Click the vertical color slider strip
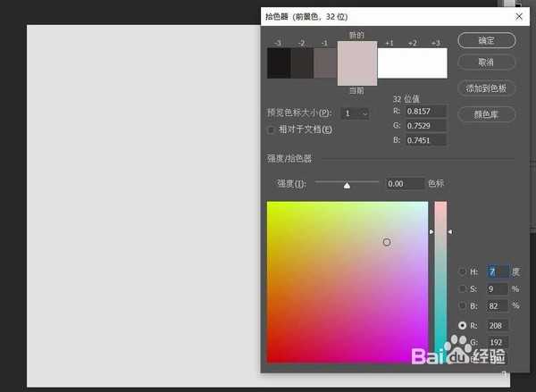 tap(440, 277)
